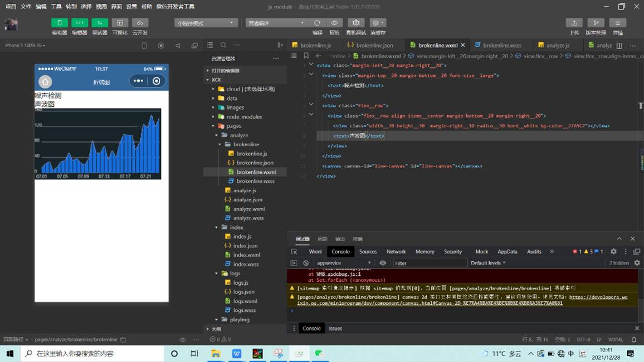
Task: Expand the 打开的编辑器 section
Action: tap(245, 71)
